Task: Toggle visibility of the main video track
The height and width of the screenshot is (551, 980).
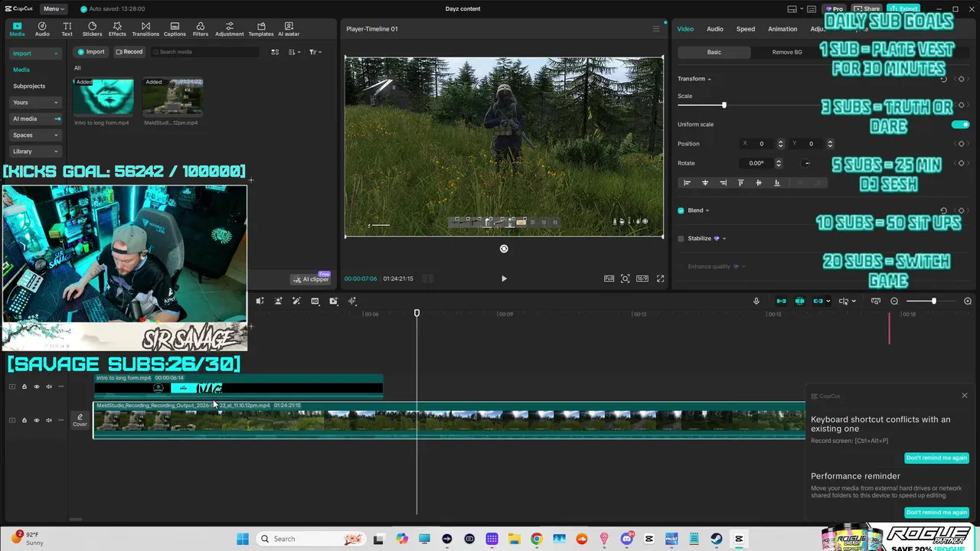Action: [x=36, y=420]
